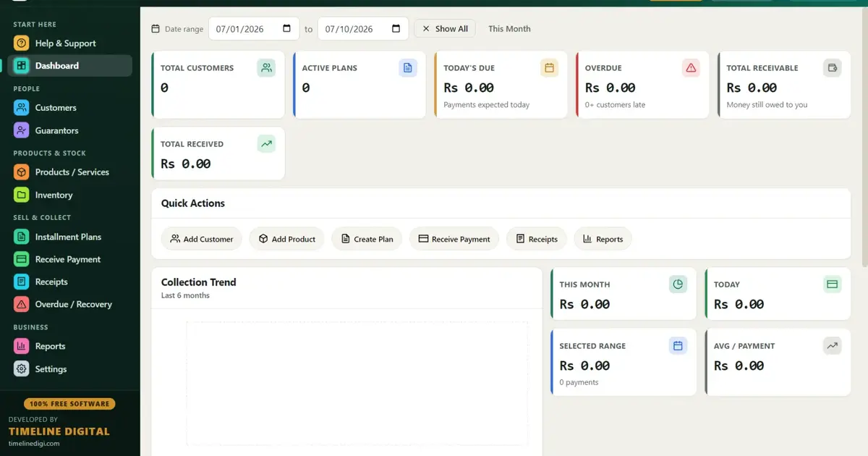Viewport: 868px width, 456px height.
Task: Open Products / Services page
Action: [x=69, y=172]
